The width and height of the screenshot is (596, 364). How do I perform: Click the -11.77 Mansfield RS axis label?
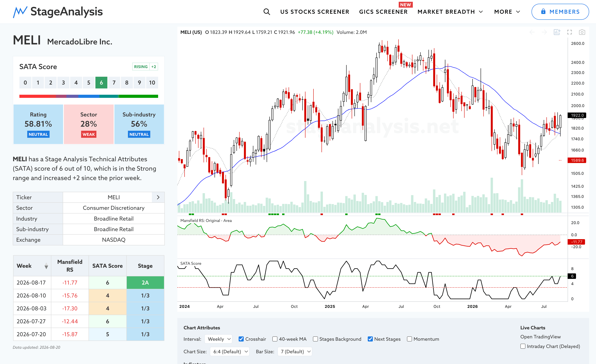[x=576, y=242]
